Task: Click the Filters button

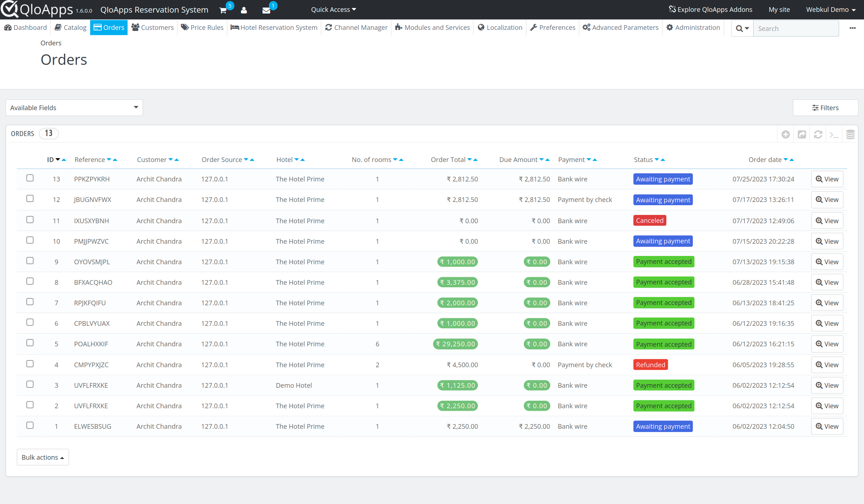Action: coord(825,108)
